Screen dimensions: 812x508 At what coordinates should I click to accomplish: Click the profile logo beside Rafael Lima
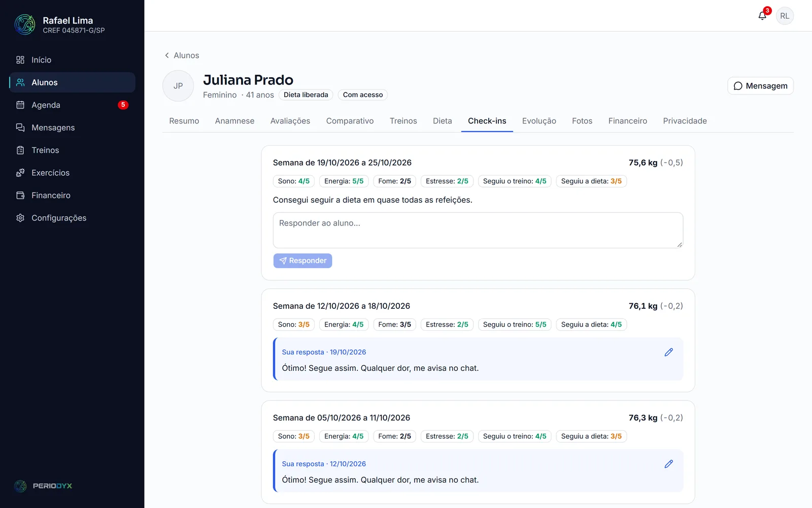25,24
